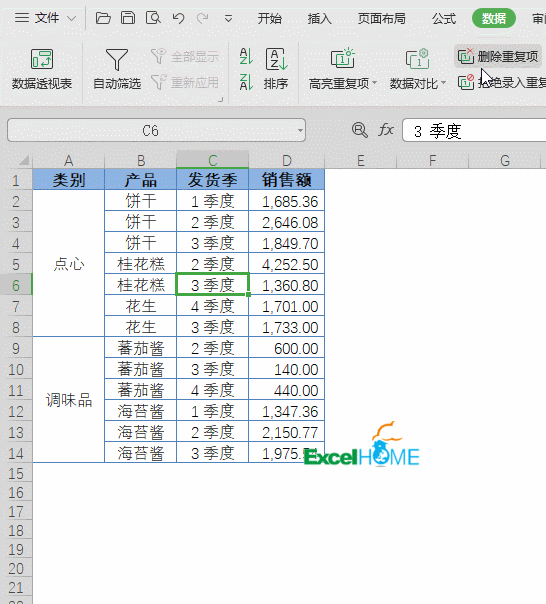Switch to the 开始 tab
The width and height of the screenshot is (546, 604).
(270, 18)
